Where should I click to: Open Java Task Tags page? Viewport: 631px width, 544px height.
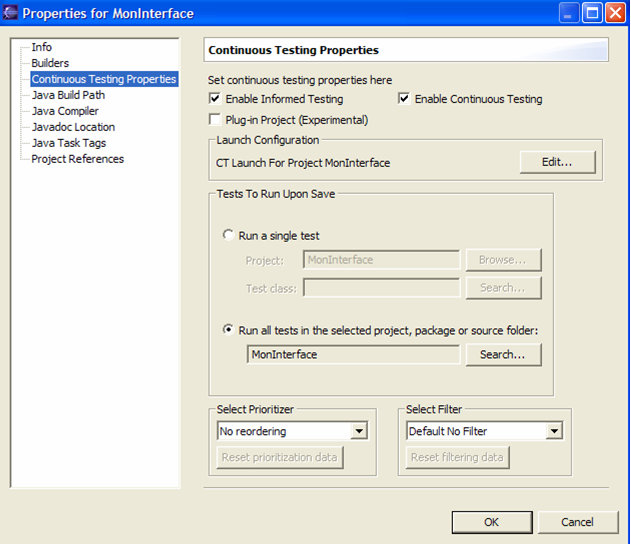coord(68,143)
